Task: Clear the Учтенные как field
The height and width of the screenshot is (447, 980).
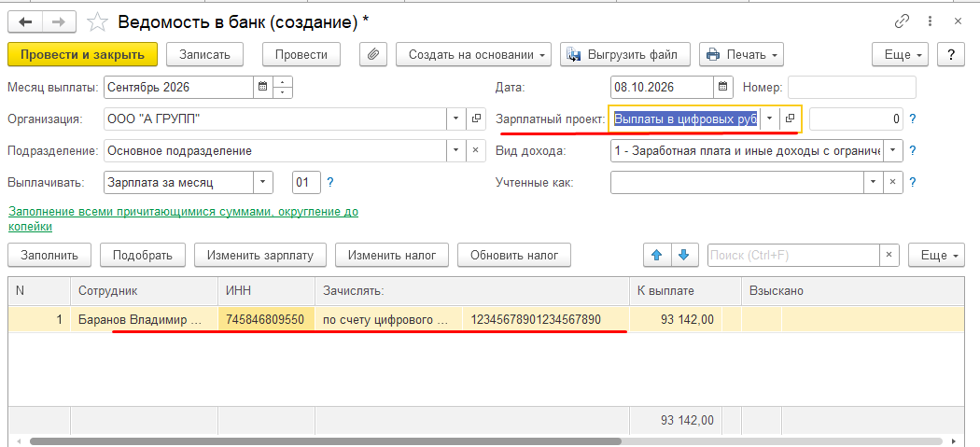Action: (892, 183)
